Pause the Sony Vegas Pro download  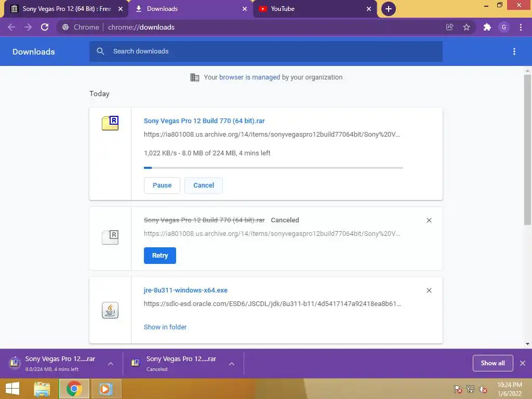point(162,185)
